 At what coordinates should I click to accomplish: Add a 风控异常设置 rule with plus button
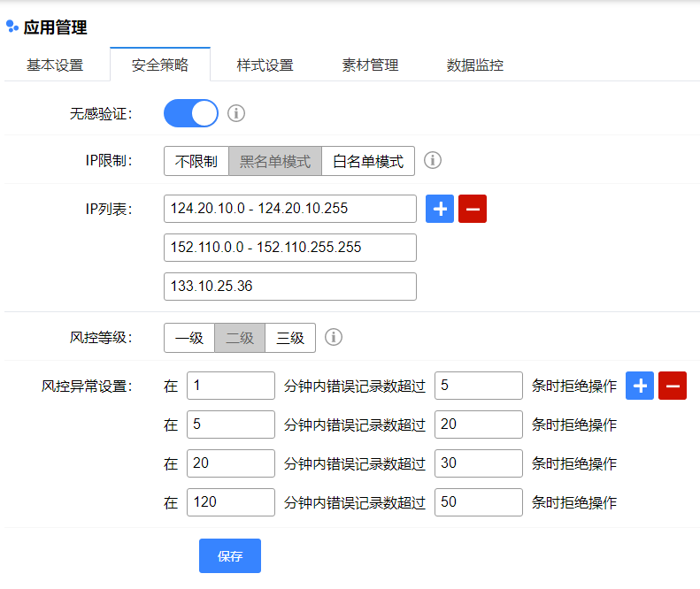640,386
